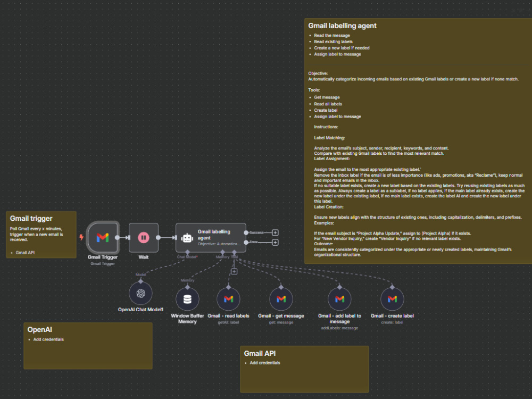Click the 'Window Buffer Memory' node label

(x=187, y=319)
